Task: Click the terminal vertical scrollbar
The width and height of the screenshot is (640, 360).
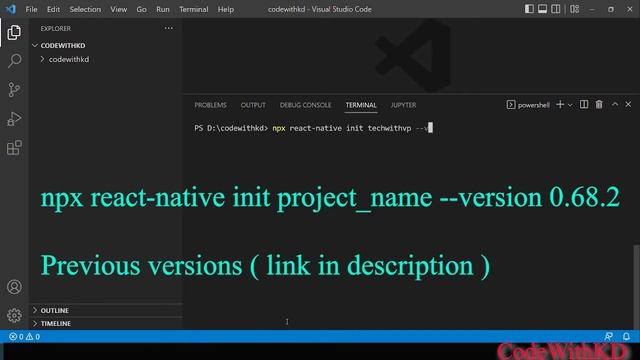Action: [636, 287]
